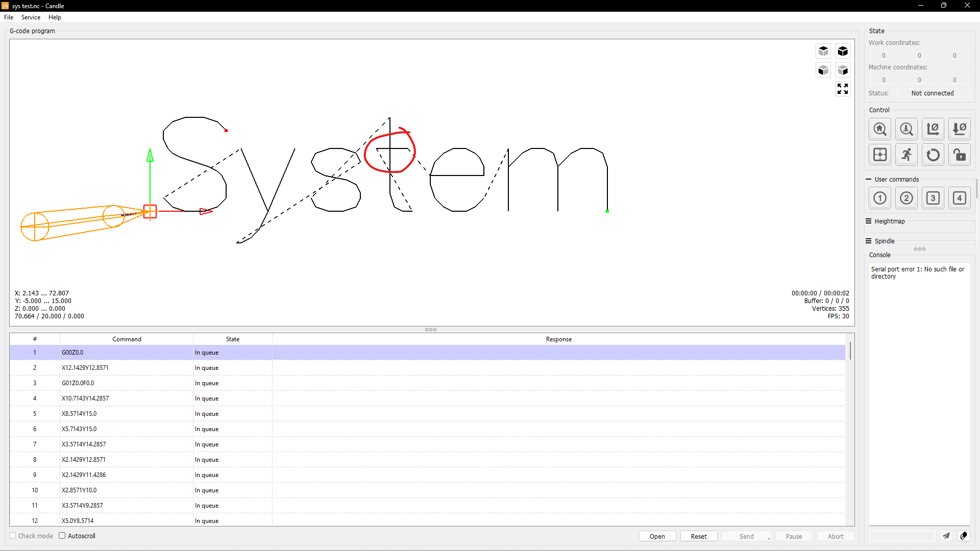
Task: Open the File menu
Action: coord(9,17)
